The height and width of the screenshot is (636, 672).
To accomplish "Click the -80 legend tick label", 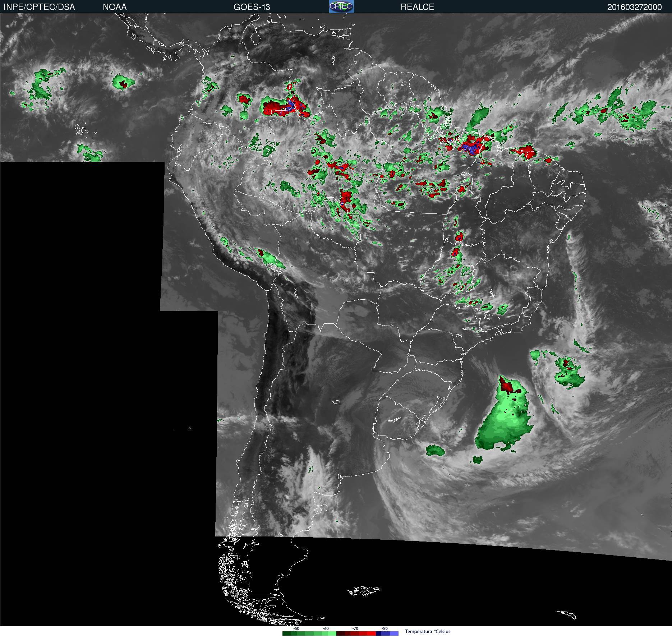I will [x=385, y=628].
